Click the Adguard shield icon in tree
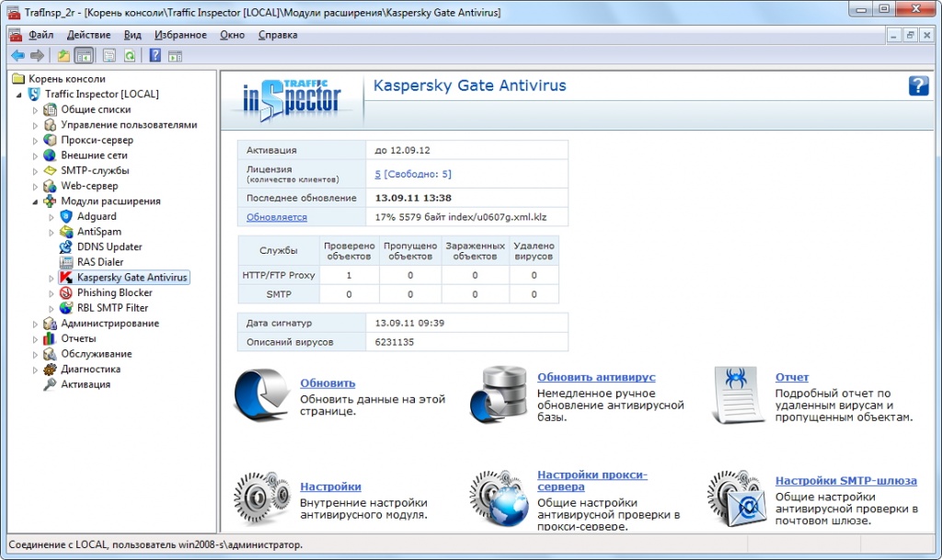 (x=66, y=216)
